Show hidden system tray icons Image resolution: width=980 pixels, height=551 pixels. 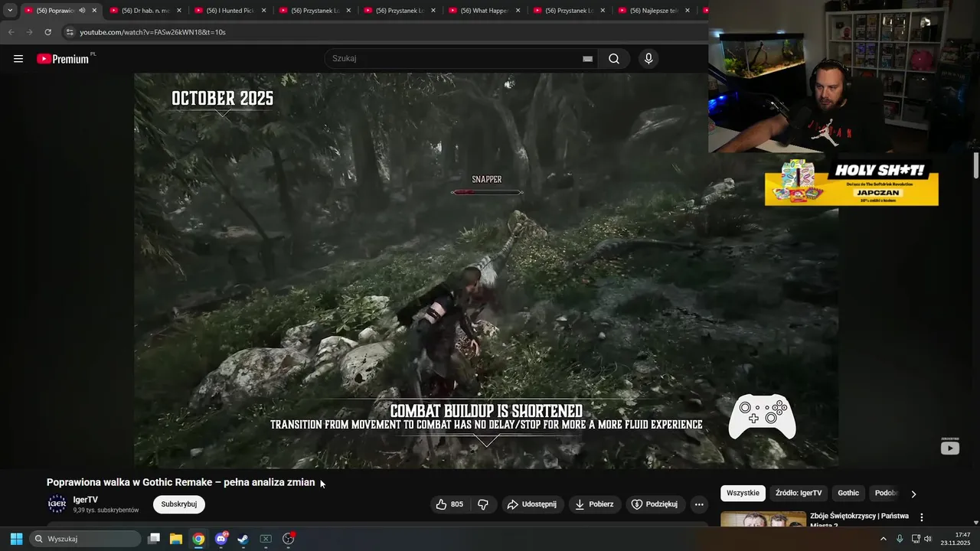[x=883, y=539]
